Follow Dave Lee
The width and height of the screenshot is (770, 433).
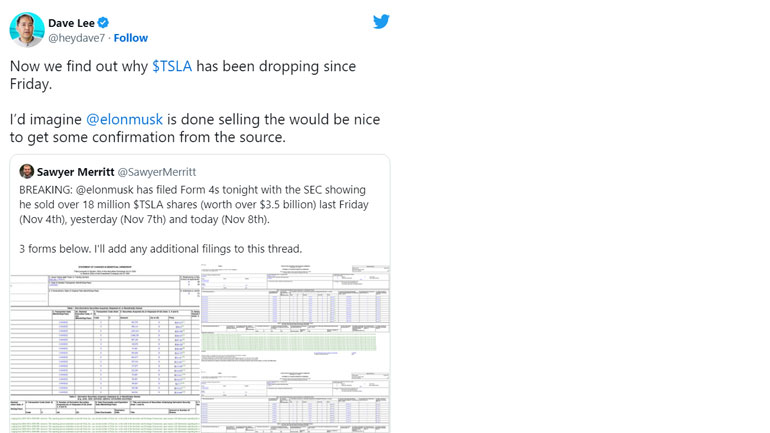[x=131, y=38]
